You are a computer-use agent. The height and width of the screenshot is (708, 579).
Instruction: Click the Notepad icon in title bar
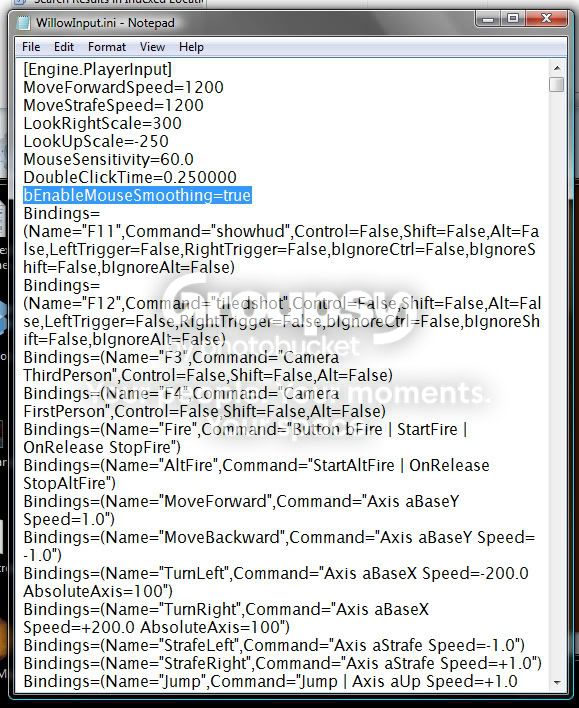(23, 23)
